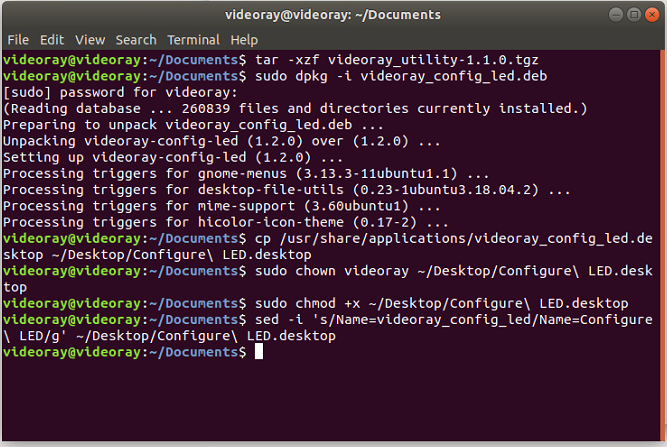Open the Terminal menu

tap(194, 40)
